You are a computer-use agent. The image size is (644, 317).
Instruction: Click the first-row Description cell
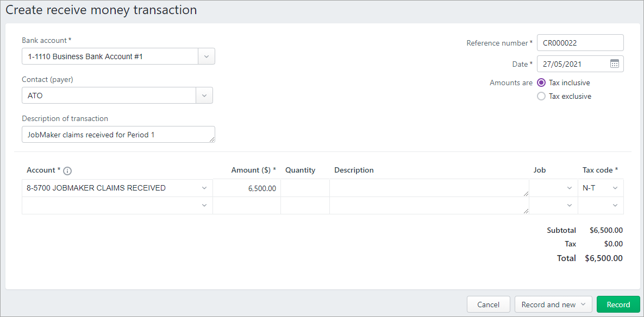(x=429, y=188)
